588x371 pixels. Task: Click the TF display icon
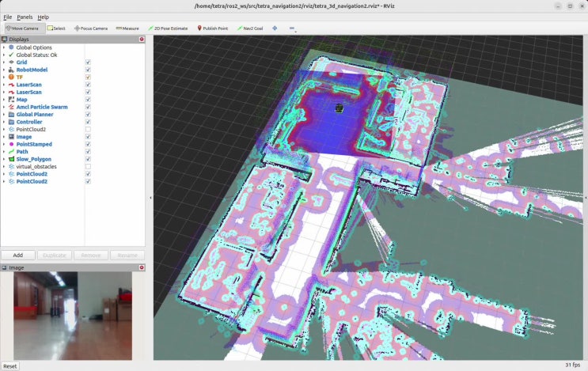pos(11,78)
